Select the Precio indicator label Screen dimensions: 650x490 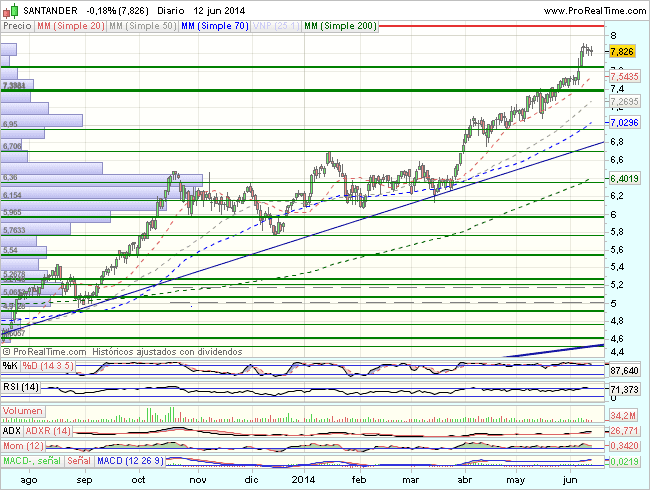17,25
